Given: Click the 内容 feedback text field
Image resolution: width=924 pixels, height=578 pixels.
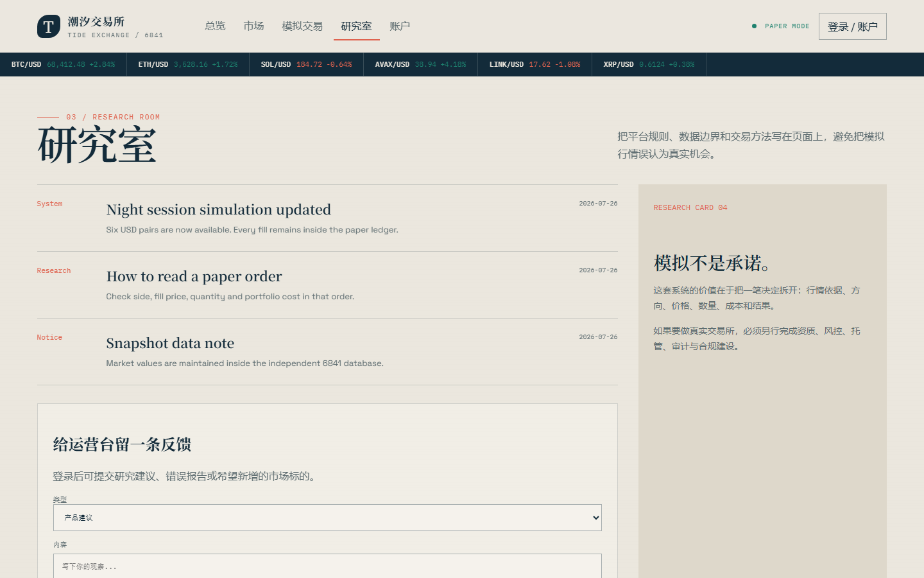Looking at the screenshot, I should 327,566.
